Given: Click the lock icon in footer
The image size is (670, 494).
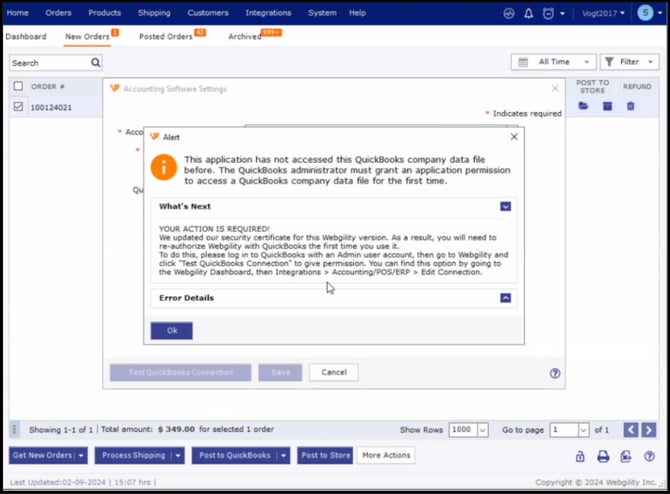Looking at the screenshot, I should coord(580,456).
